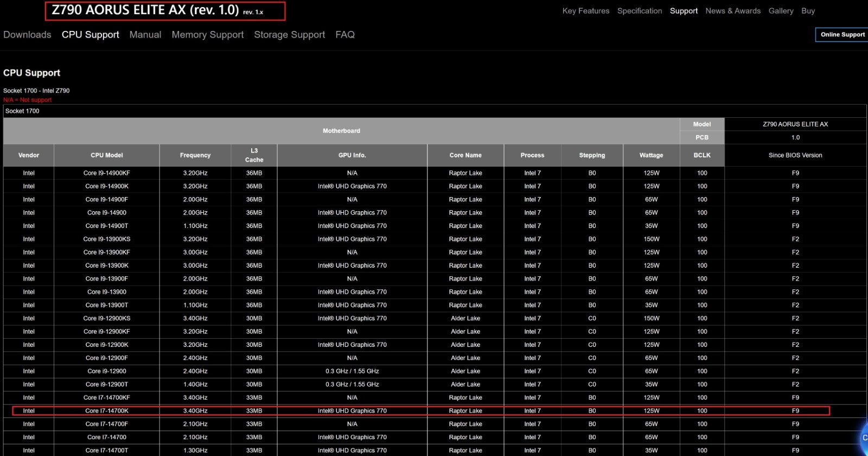Open the Memory Support tab

208,35
